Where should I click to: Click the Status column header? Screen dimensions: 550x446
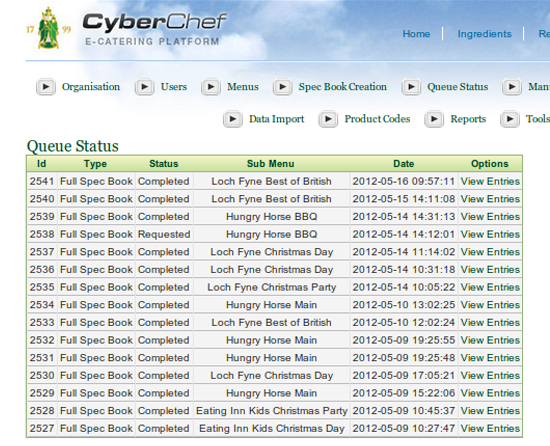pos(164,164)
